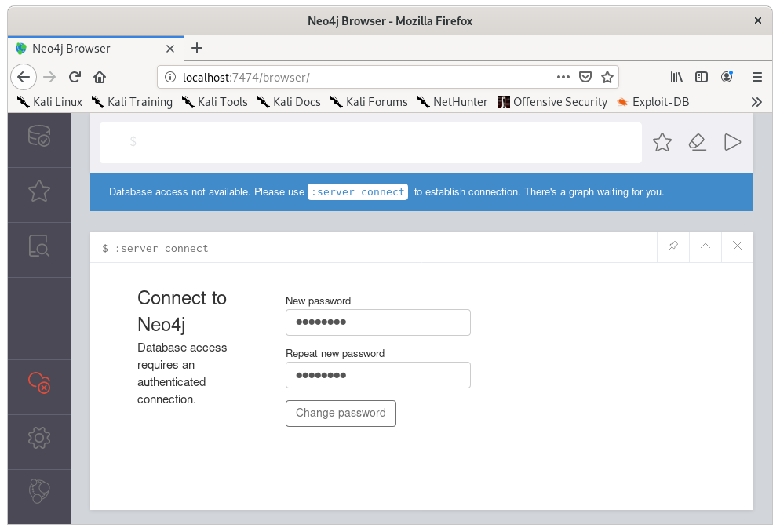Click the :server connect highlighted command
This screenshot has width=780, height=532.
[358, 192]
